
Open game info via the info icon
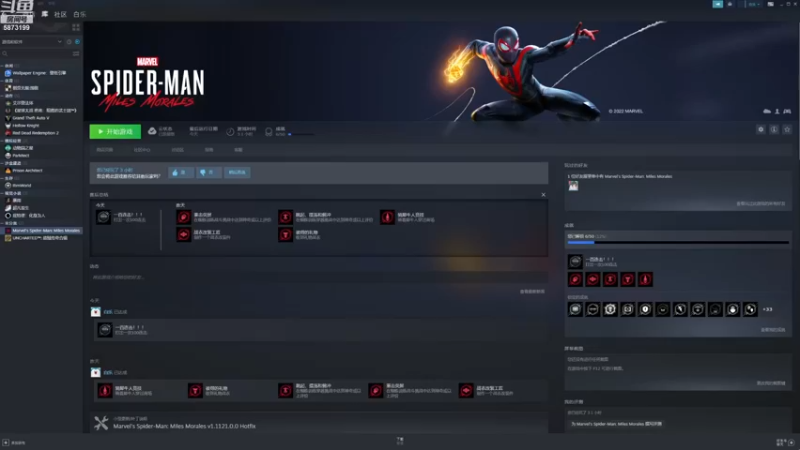(774, 130)
